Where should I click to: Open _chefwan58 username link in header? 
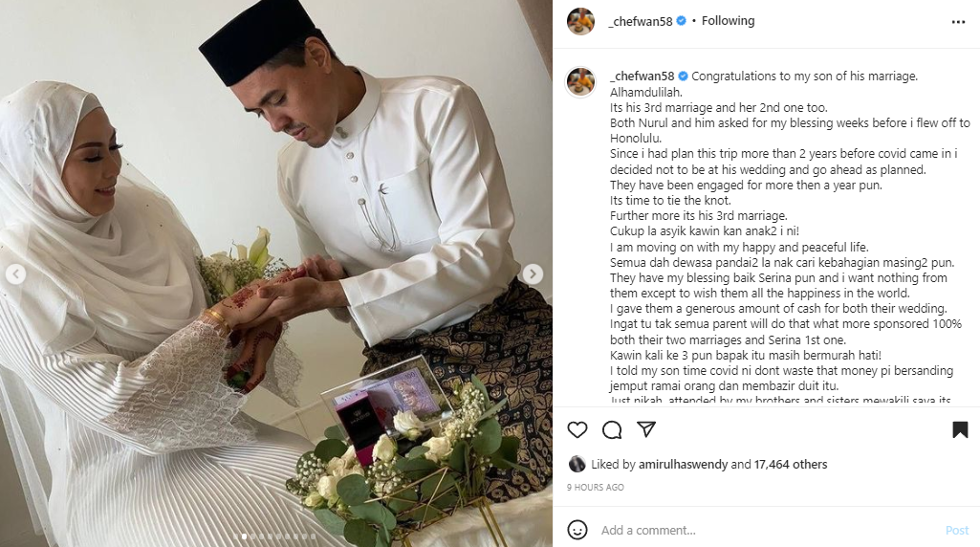pos(641,21)
